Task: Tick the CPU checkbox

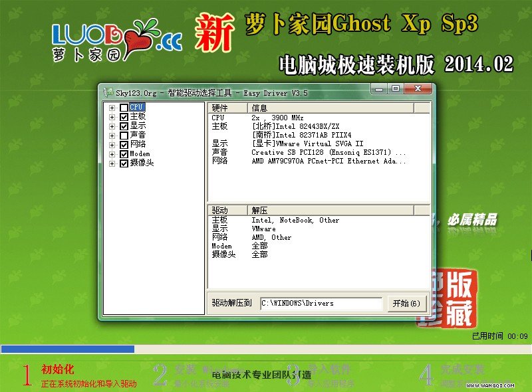Action: pyautogui.click(x=124, y=108)
